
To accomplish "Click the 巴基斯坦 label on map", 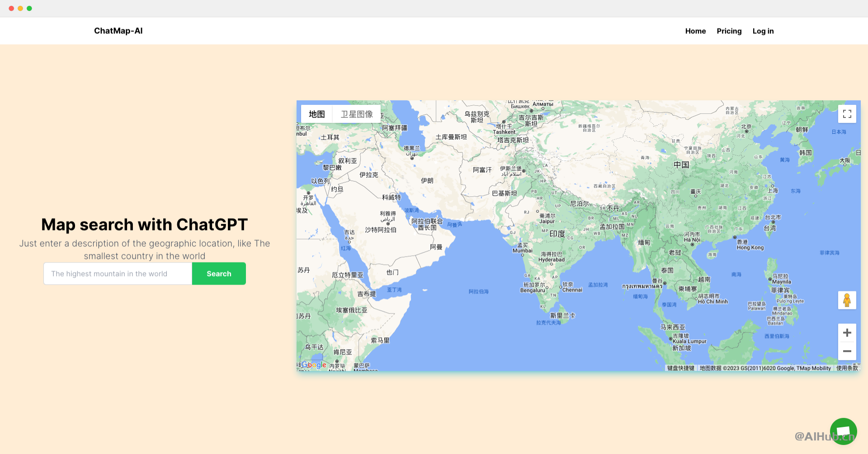I will point(505,193).
